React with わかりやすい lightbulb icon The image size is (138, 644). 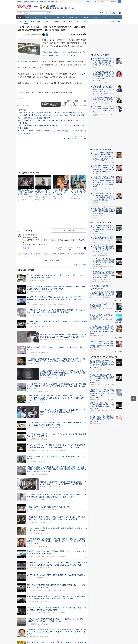point(74,103)
